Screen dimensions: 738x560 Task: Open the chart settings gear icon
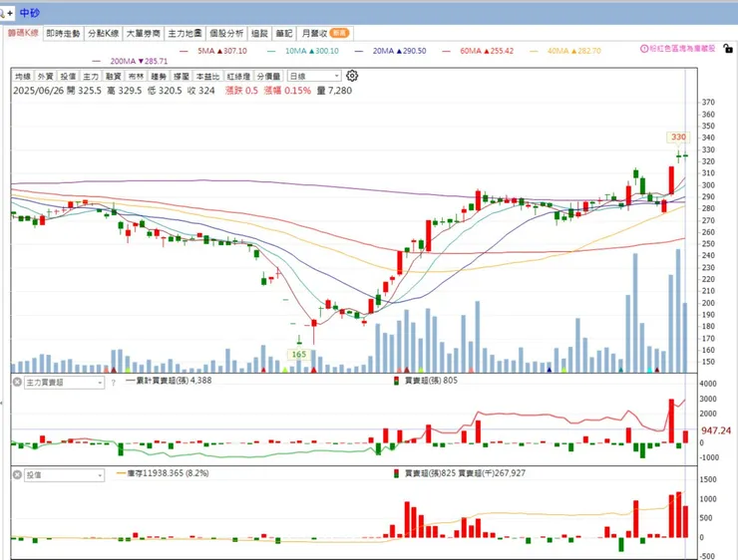(x=352, y=76)
